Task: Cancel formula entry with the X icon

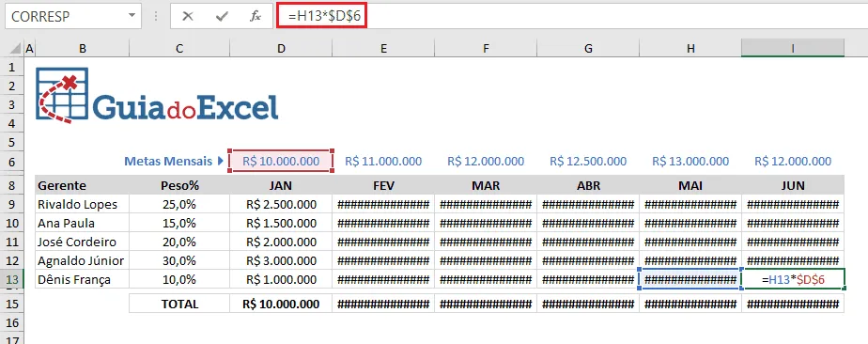Action: pyautogui.click(x=188, y=16)
